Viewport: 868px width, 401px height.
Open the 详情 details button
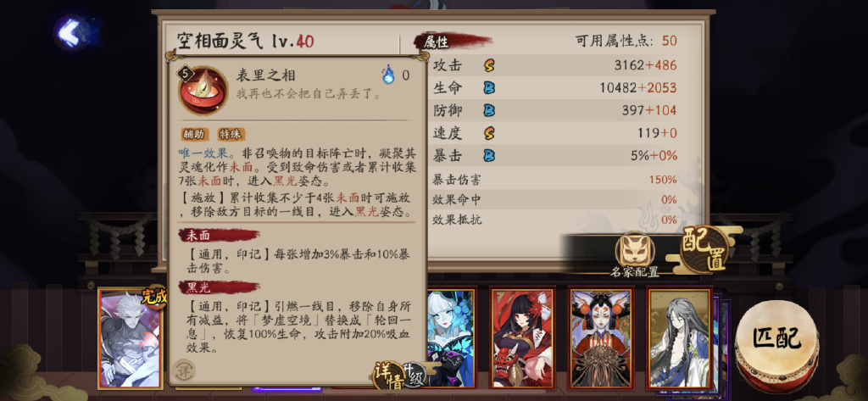pos(388,375)
